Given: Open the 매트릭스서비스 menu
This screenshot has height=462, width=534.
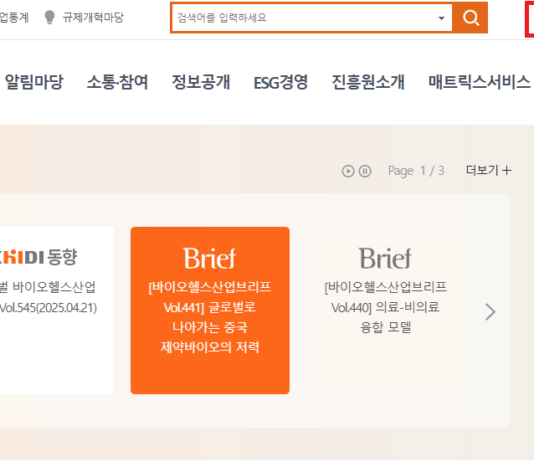Looking at the screenshot, I should (479, 82).
